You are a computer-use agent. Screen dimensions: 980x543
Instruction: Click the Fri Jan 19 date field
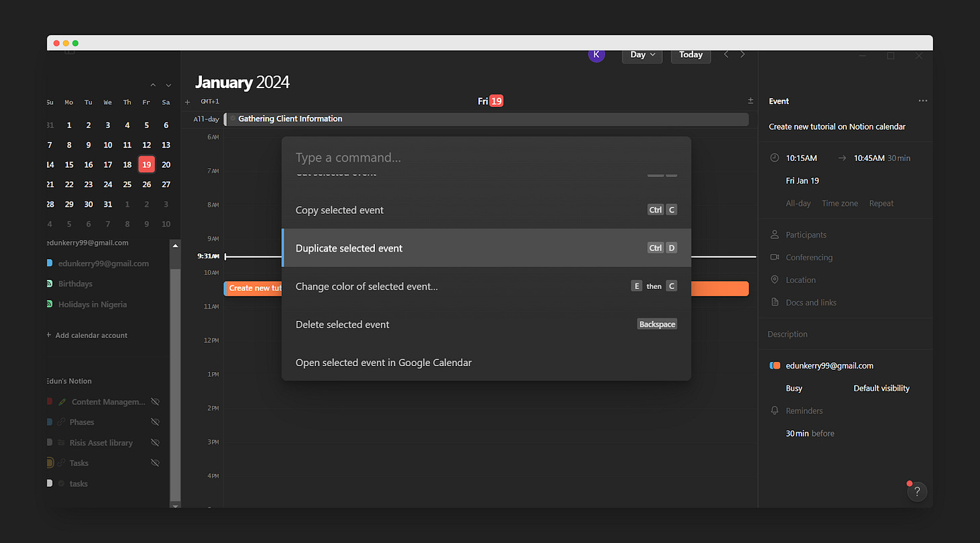point(802,181)
